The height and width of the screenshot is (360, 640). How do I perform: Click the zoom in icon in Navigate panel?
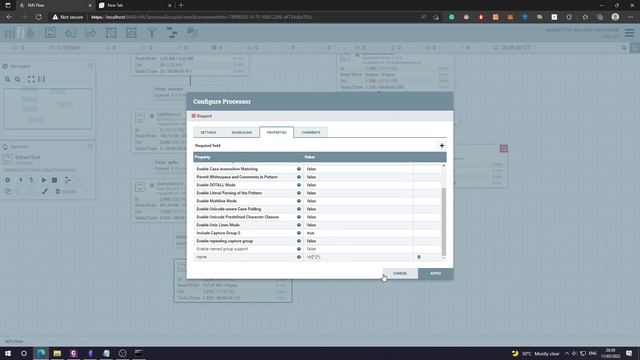[x=8, y=79]
